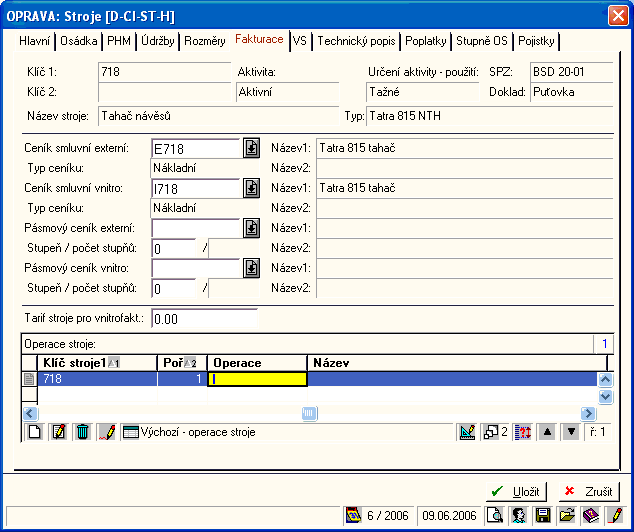
Task: Click the Pásmový ceník vnitro input field
Action: coord(196,268)
